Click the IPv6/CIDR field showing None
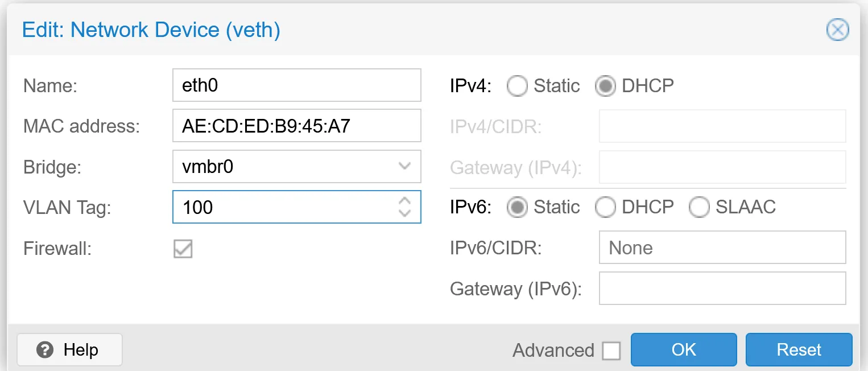Viewport: 868px width, 371px height. (721, 248)
